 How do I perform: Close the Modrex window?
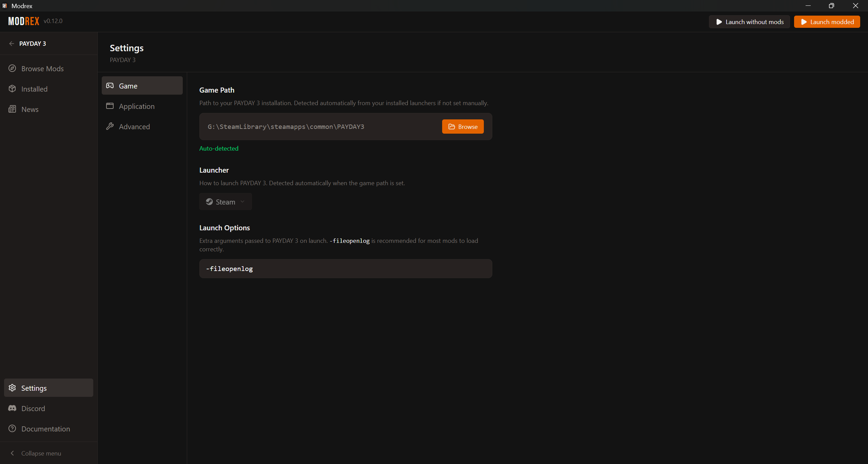pos(855,6)
